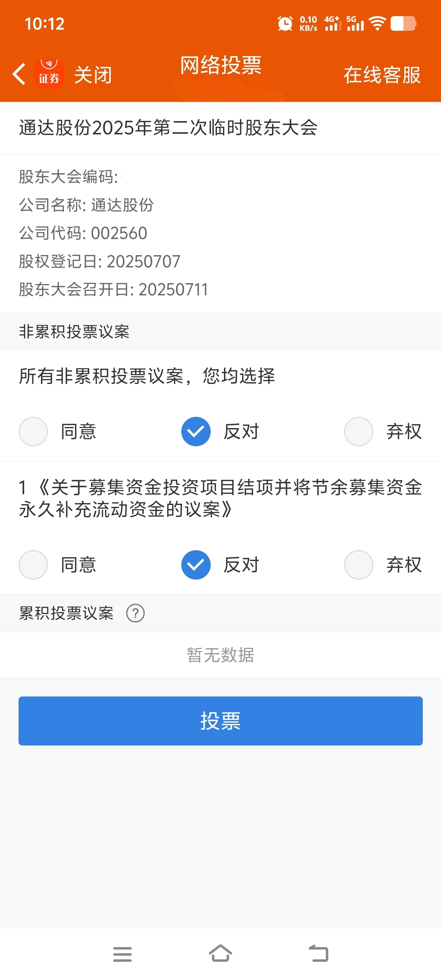This screenshot has width=441, height=980.
Task: Tap the battery indicator icon
Action: (x=403, y=23)
